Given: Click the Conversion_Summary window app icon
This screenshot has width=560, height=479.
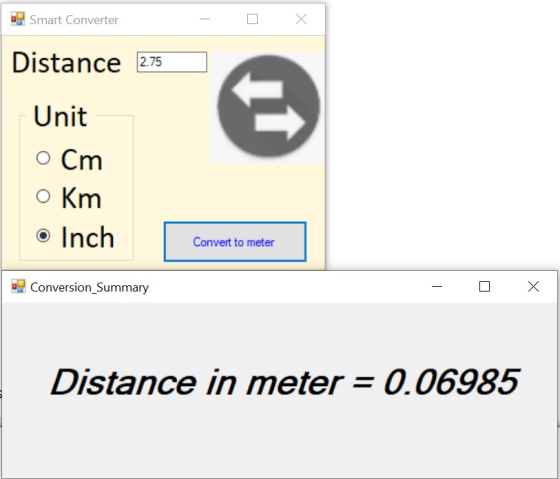Looking at the screenshot, I should (18, 286).
